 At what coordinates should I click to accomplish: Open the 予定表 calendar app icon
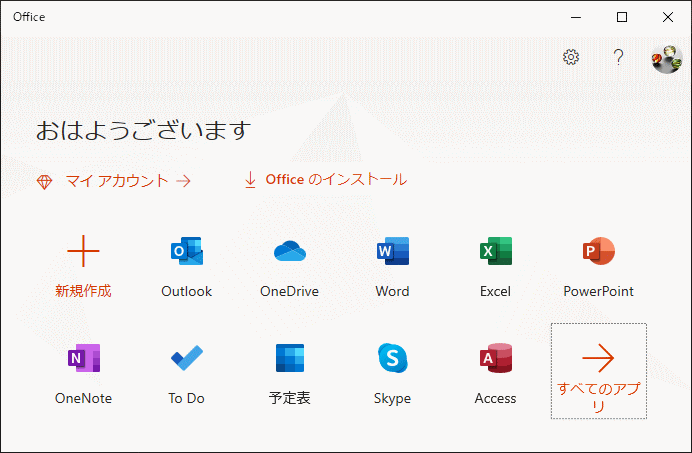(x=290, y=358)
